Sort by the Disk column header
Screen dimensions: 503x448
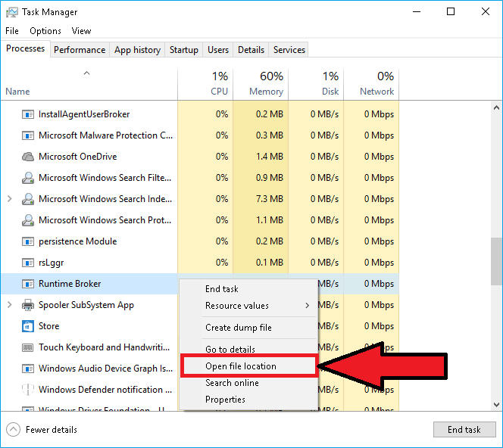tap(316, 84)
